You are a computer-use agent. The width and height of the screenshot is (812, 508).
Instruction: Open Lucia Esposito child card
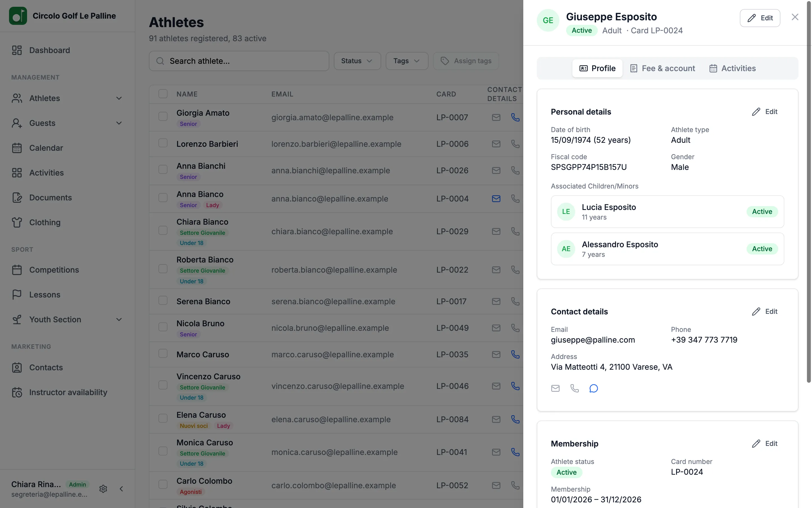[x=667, y=212]
